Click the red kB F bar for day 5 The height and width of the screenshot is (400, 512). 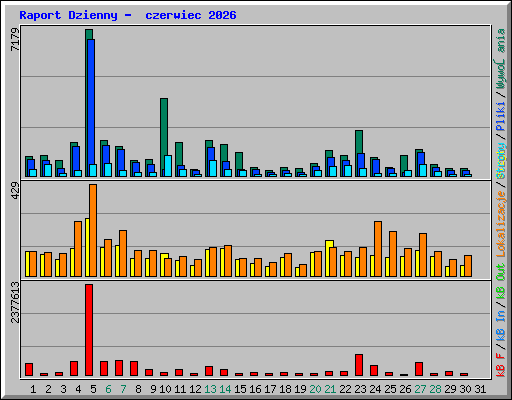tap(89, 330)
